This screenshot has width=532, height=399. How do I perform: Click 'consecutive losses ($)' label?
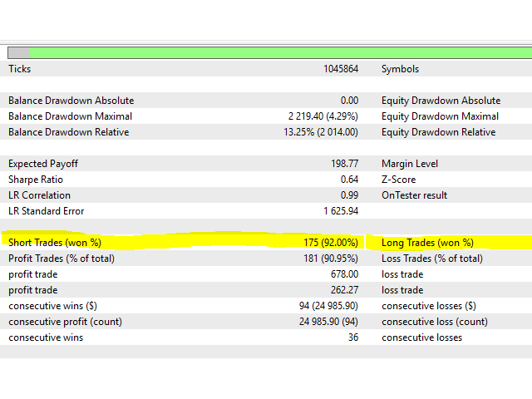pos(429,306)
